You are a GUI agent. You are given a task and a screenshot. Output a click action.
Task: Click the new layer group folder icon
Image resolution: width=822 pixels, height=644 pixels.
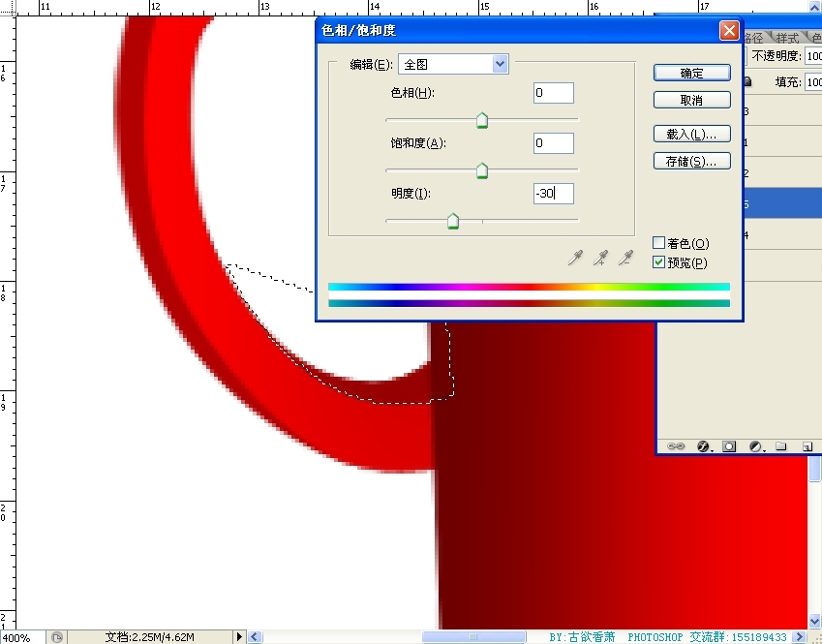pyautogui.click(x=780, y=446)
